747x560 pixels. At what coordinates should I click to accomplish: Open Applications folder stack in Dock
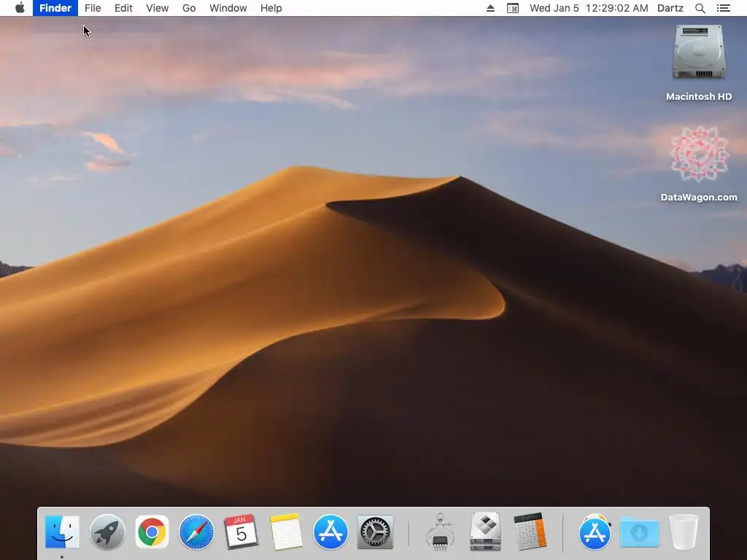click(595, 532)
